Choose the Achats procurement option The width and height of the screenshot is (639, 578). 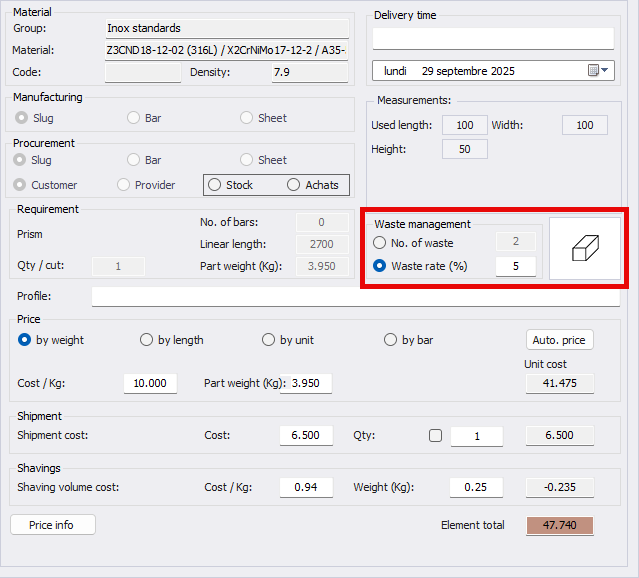pos(293,185)
